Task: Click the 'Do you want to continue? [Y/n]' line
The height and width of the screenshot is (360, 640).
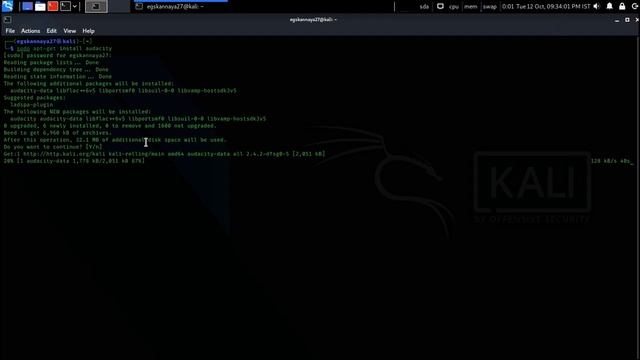Action: [x=53, y=147]
